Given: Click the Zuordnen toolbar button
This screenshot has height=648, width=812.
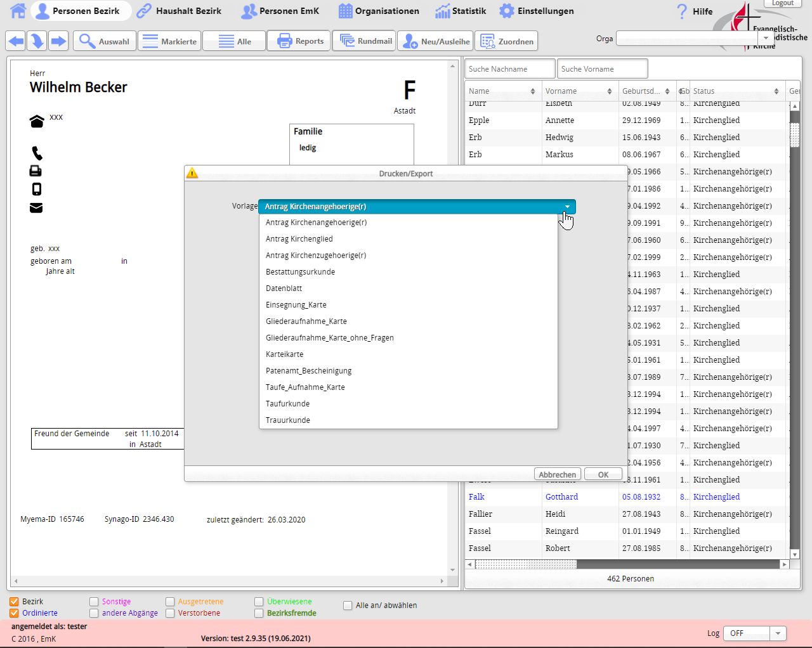Looking at the screenshot, I should pyautogui.click(x=506, y=41).
